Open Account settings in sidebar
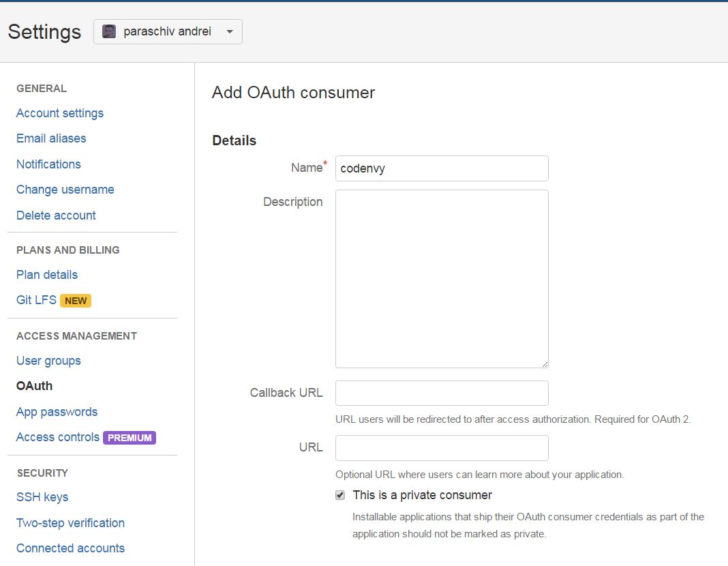Screen dimensions: 728x566 (60, 113)
